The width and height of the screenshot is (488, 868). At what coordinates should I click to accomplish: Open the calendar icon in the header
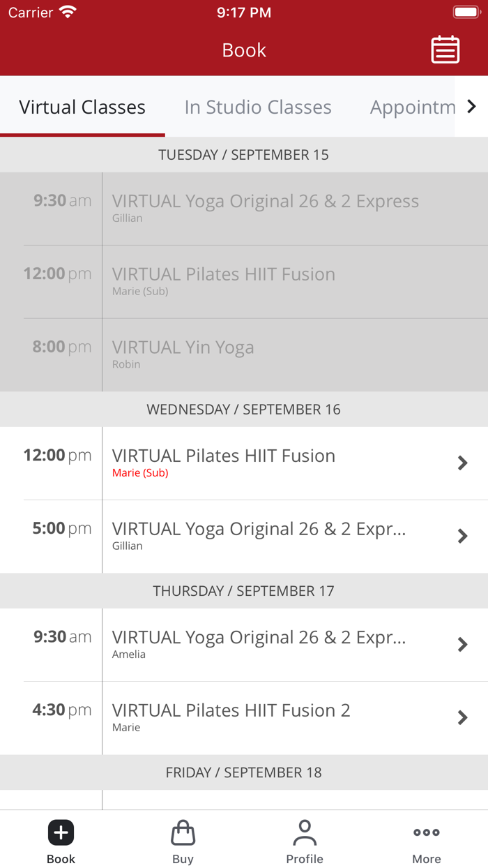click(x=445, y=50)
